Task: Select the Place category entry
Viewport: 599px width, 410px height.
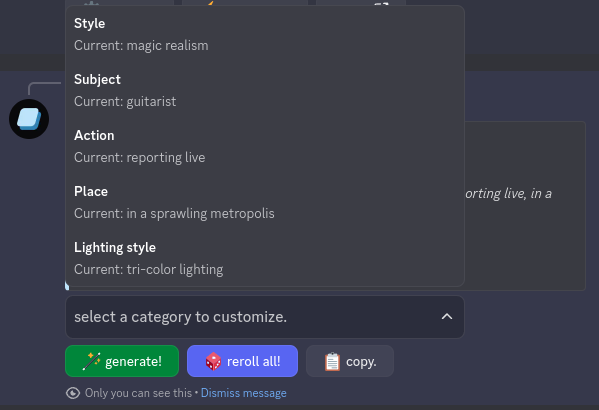Action: pos(265,203)
